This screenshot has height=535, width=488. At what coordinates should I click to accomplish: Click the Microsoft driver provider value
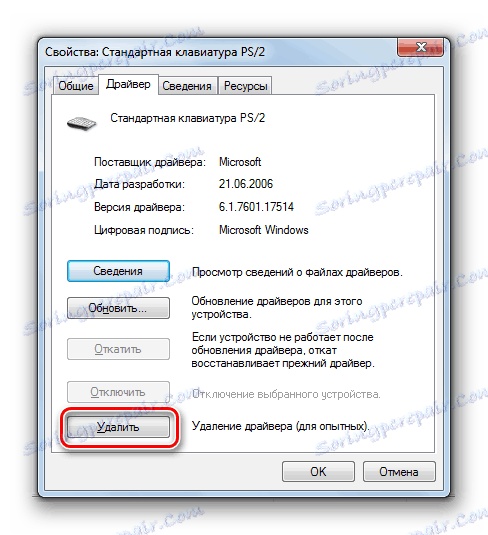tap(240, 162)
